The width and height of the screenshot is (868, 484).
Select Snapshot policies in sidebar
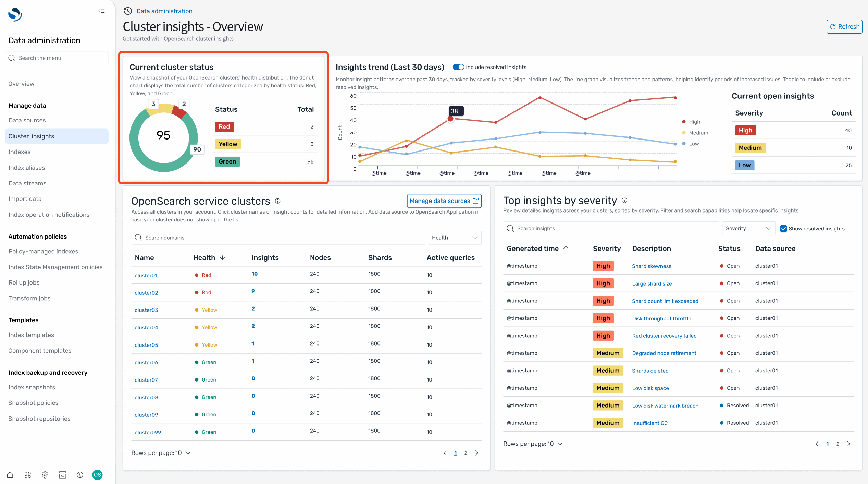pyautogui.click(x=33, y=403)
